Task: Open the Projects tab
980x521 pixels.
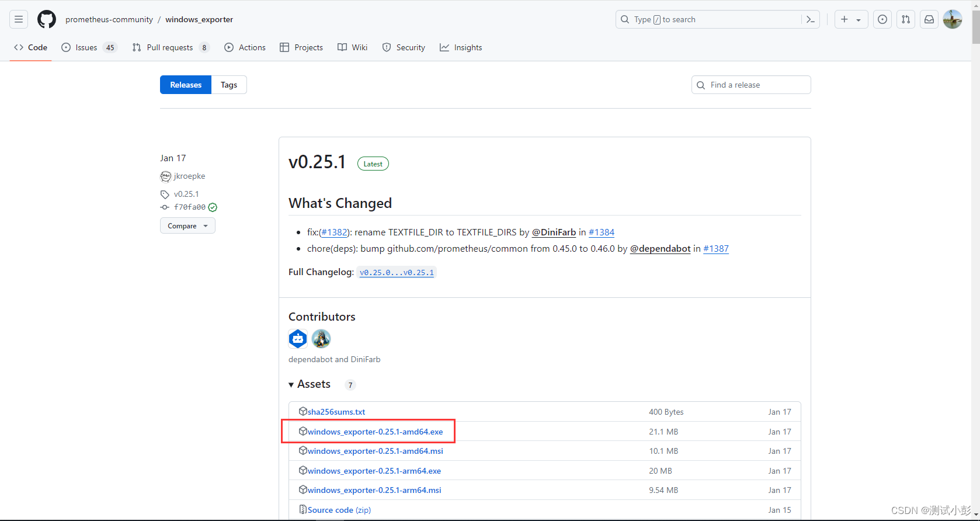Action: point(301,47)
